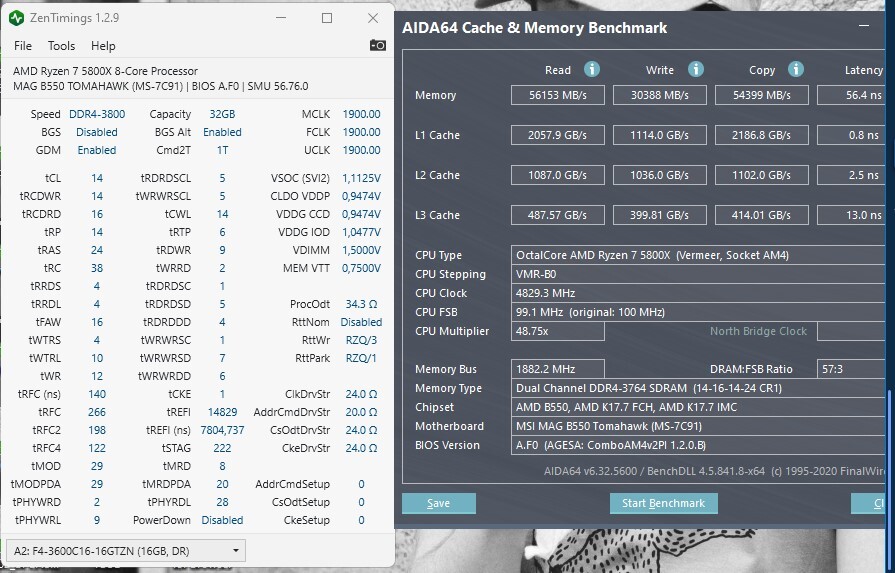Click the CPU Clock 4829.3 MHz field

(698, 293)
